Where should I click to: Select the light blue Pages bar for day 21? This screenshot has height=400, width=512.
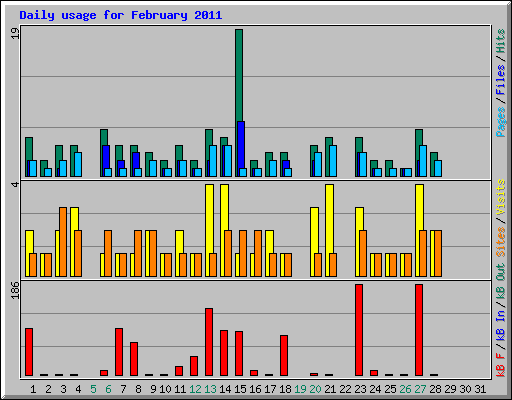333,161
